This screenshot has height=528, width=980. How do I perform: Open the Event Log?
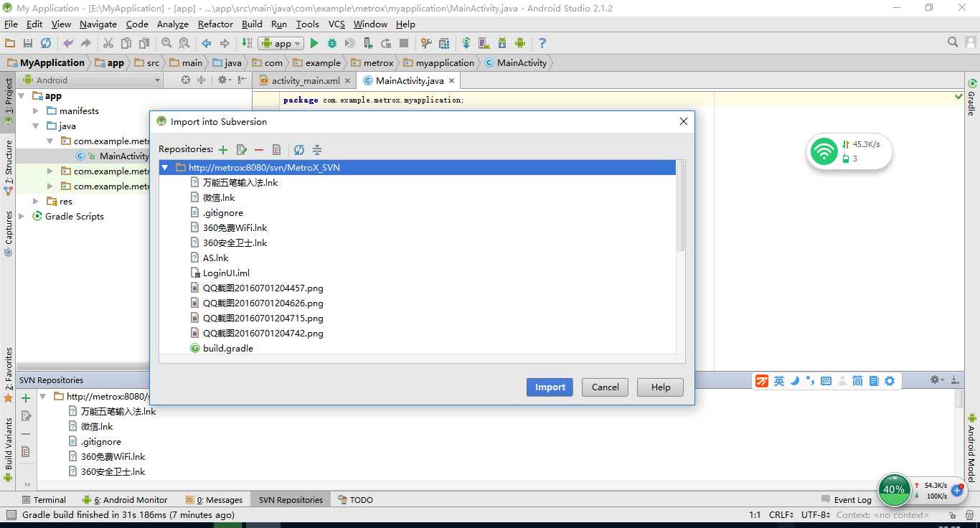click(847, 499)
